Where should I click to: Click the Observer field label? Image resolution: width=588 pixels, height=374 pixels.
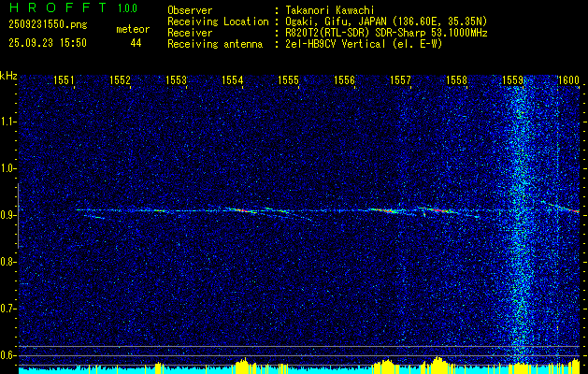(x=190, y=10)
